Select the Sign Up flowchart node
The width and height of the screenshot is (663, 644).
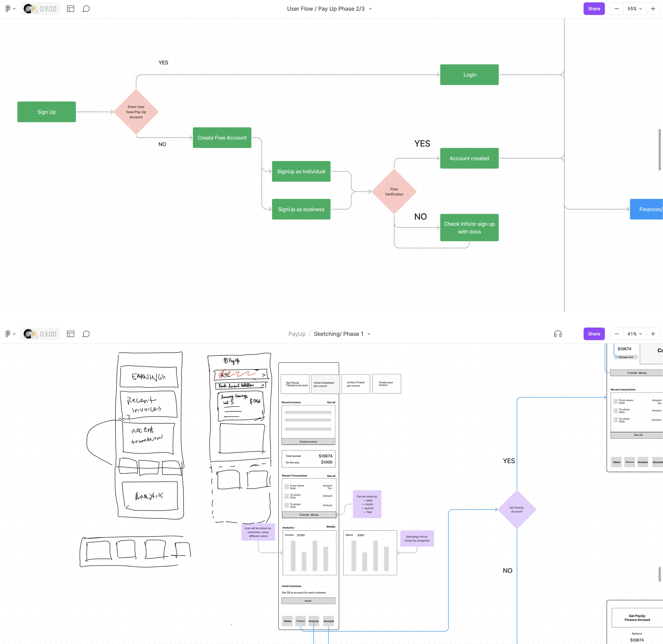point(46,112)
